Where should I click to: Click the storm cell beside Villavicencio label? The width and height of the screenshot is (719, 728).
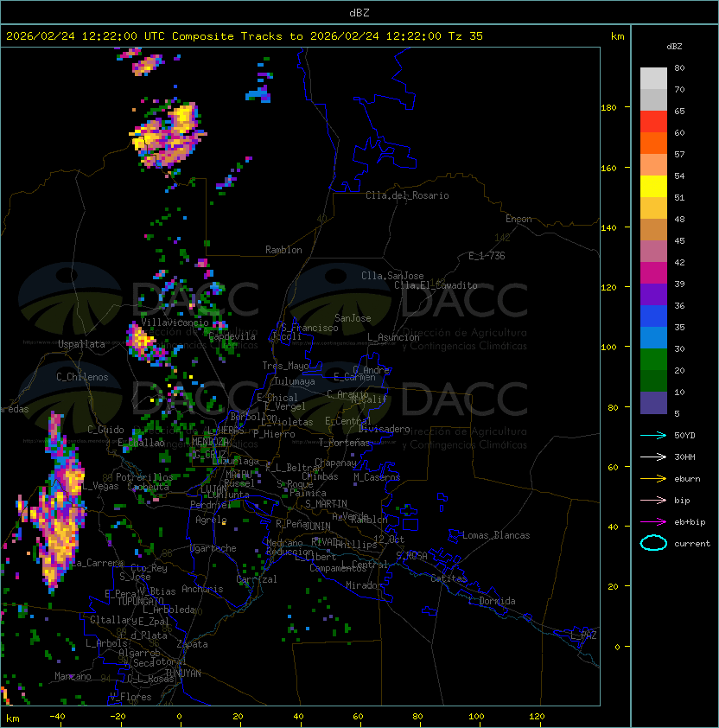[x=145, y=344]
